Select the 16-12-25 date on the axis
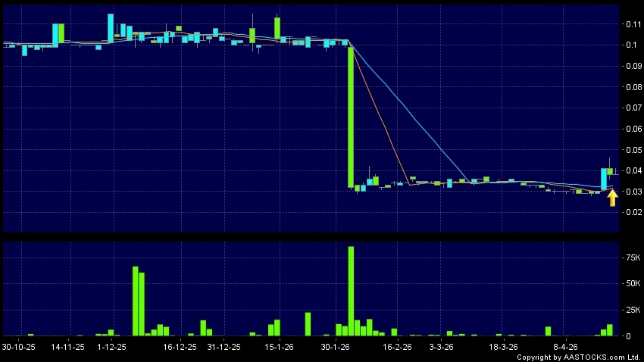 point(180,347)
